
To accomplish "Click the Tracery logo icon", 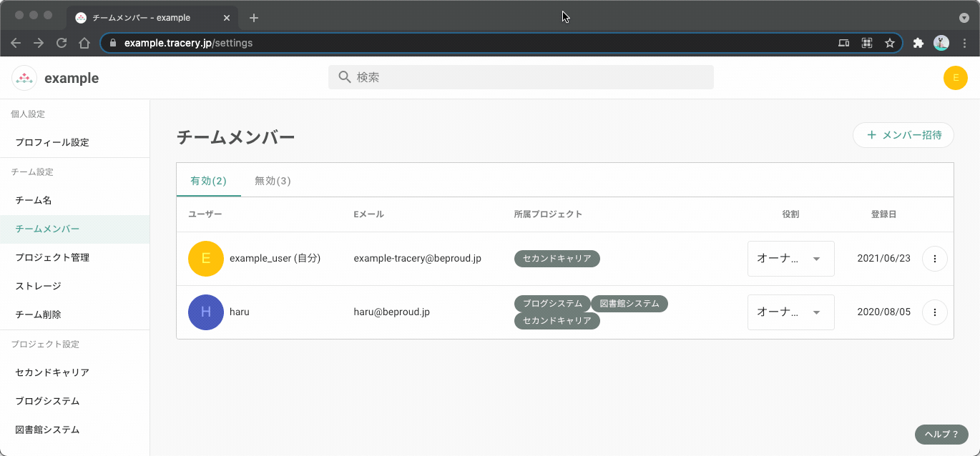I will (24, 78).
